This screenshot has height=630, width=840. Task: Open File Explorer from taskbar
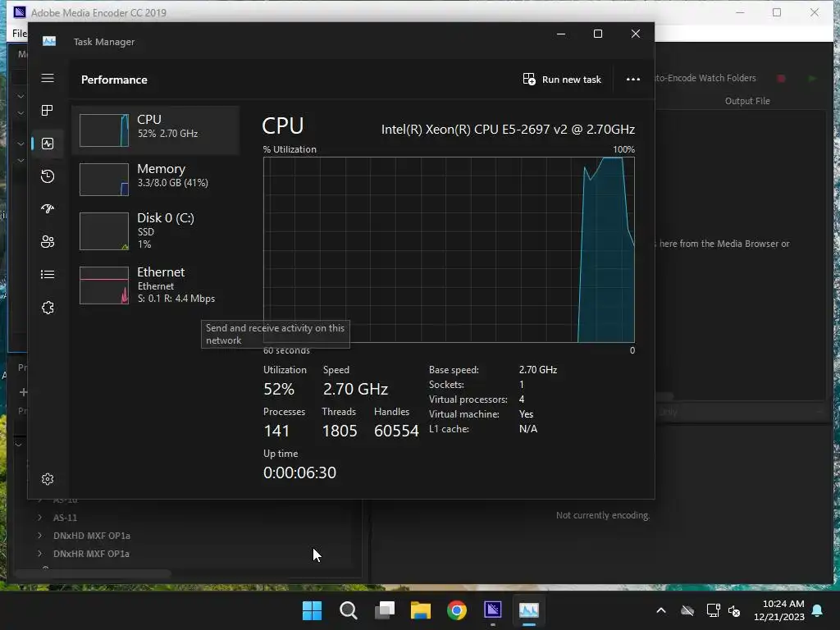[x=421, y=610]
